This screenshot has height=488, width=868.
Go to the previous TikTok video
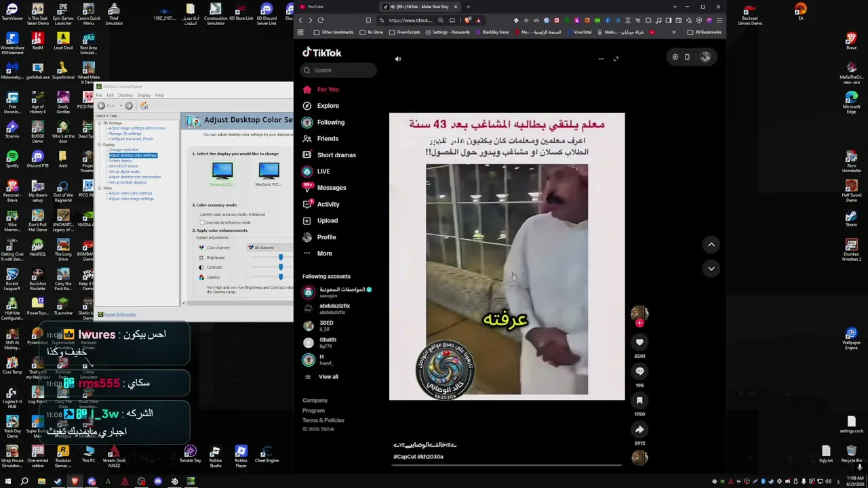(711, 245)
